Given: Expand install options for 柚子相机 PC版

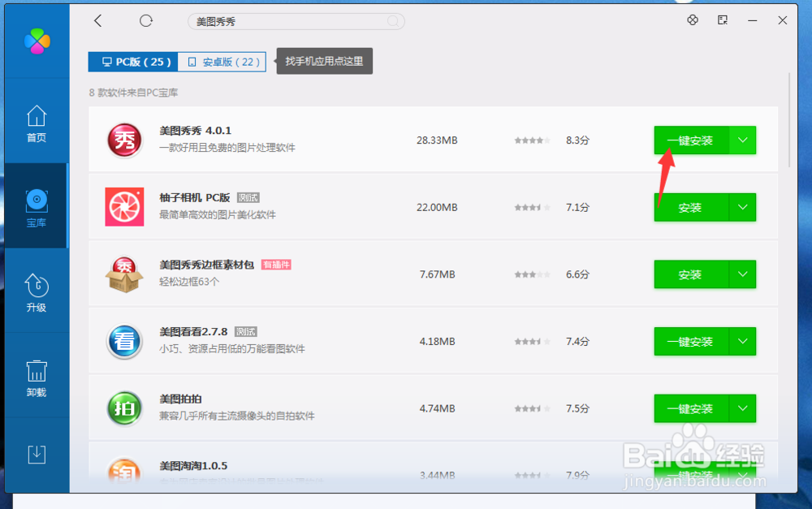Looking at the screenshot, I should coord(743,207).
